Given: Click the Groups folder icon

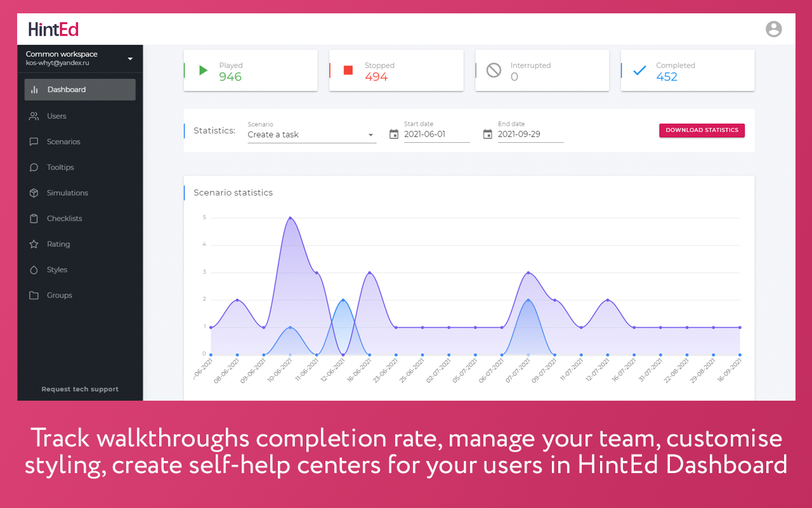Looking at the screenshot, I should pos(34,295).
